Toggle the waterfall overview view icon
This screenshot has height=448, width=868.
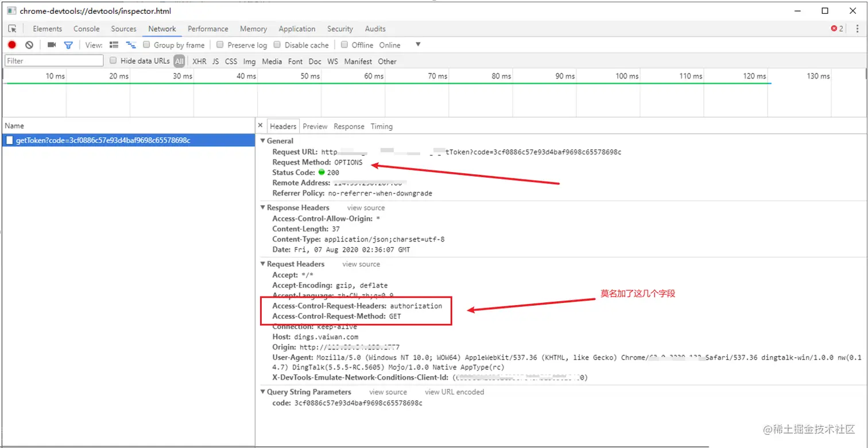[x=131, y=45]
